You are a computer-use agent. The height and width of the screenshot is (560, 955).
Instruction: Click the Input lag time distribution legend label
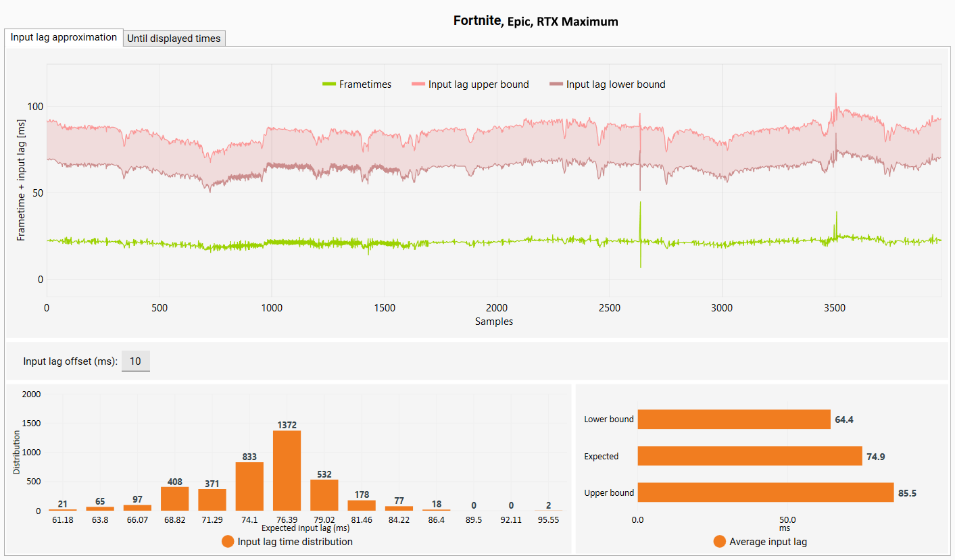295,542
